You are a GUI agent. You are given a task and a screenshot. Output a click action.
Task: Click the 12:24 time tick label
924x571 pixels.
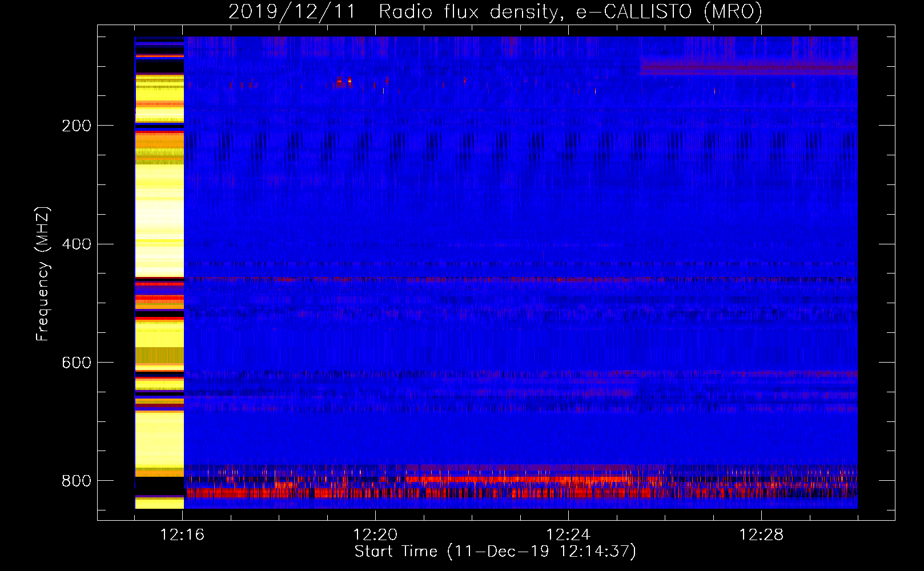pyautogui.click(x=568, y=535)
